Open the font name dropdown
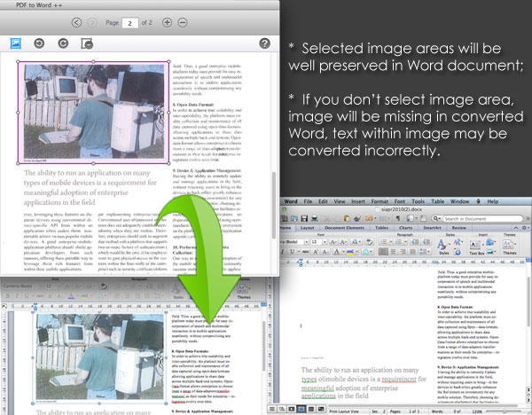This screenshot has width=532, height=415. [x=307, y=242]
